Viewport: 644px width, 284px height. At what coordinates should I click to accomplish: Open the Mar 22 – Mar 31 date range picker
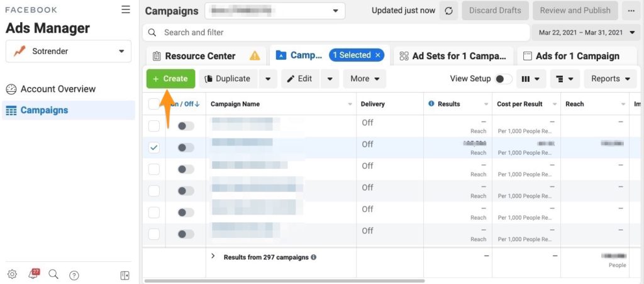pyautogui.click(x=583, y=33)
